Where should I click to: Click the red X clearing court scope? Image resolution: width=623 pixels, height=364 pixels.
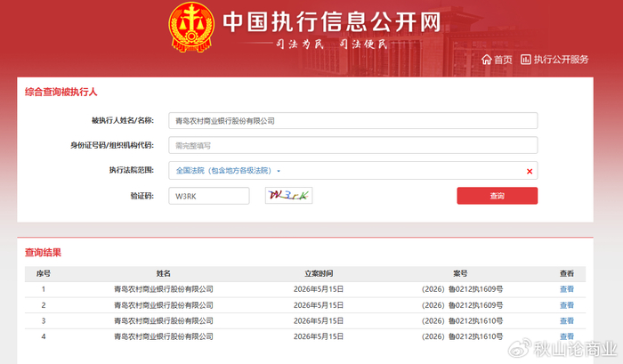[x=530, y=171]
